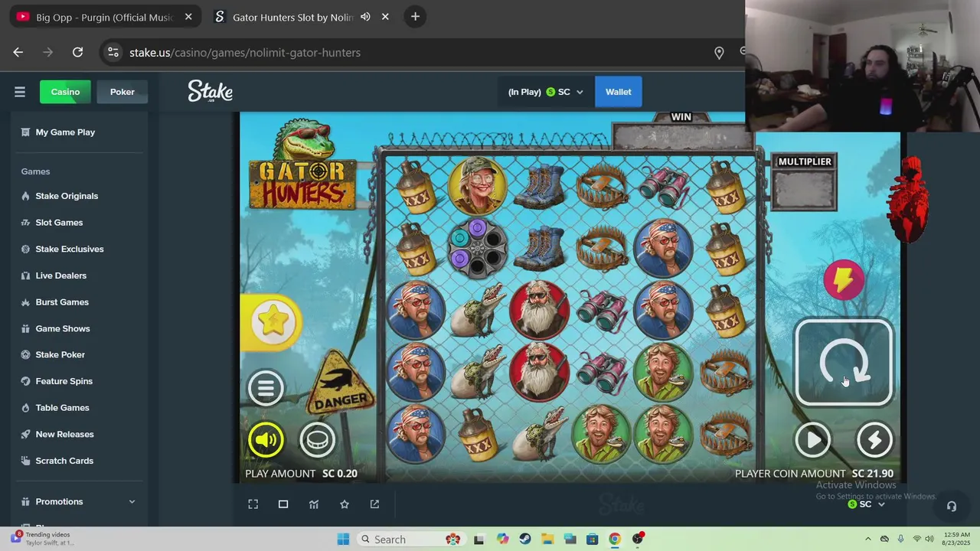Viewport: 980px width, 551px height.
Task: Open SC currency dropdown below the game
Action: coord(867,504)
